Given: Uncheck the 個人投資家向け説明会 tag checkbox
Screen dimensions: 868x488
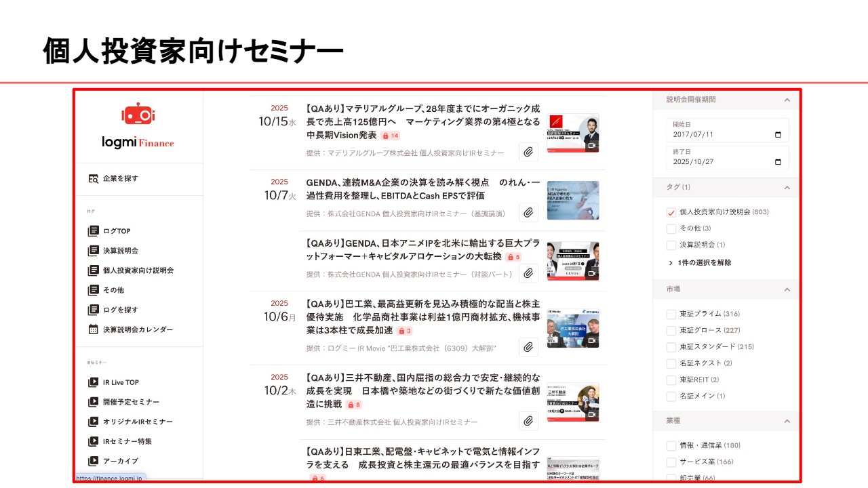Looking at the screenshot, I should tap(671, 212).
